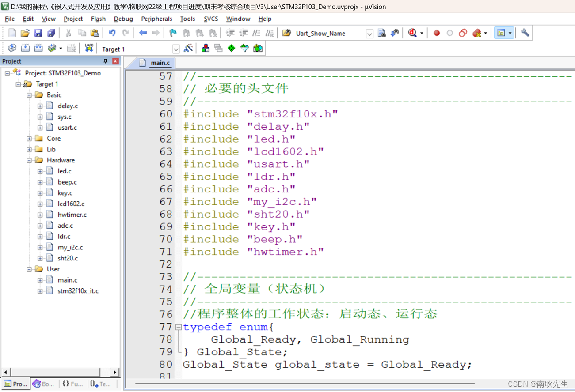Image resolution: width=575 pixels, height=392 pixels.
Task: Click the Global_State global_state declaration line
Action: [327, 365]
